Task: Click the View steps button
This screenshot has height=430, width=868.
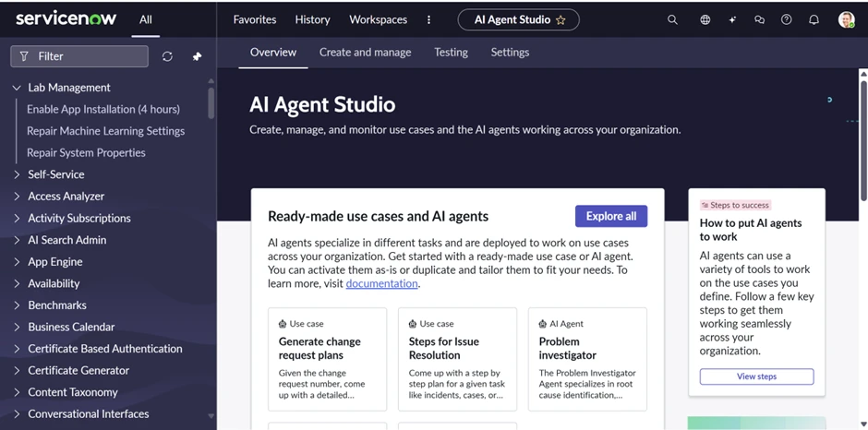Action: pyautogui.click(x=756, y=376)
